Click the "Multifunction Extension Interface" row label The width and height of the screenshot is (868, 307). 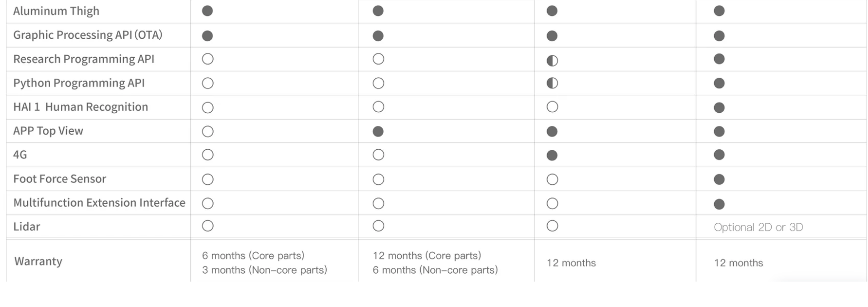pyautogui.click(x=99, y=203)
